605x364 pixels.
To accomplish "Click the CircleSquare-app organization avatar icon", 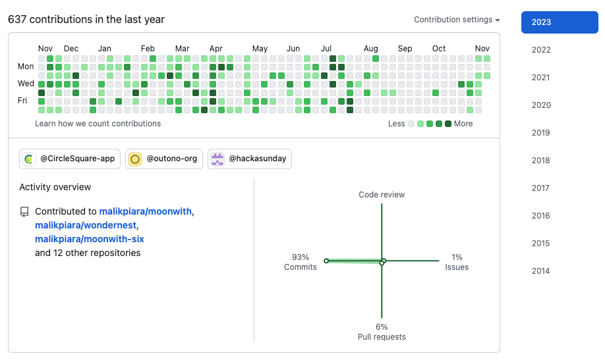I will tap(29, 159).
